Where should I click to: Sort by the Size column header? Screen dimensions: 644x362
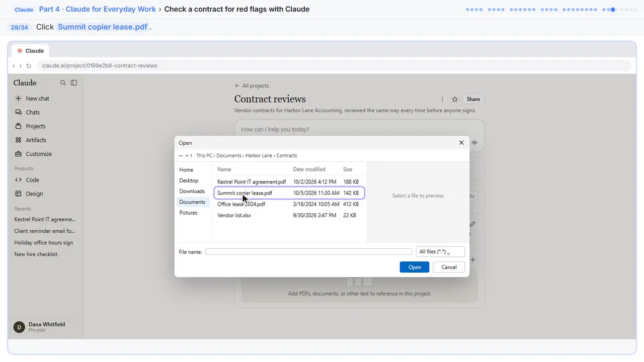348,169
